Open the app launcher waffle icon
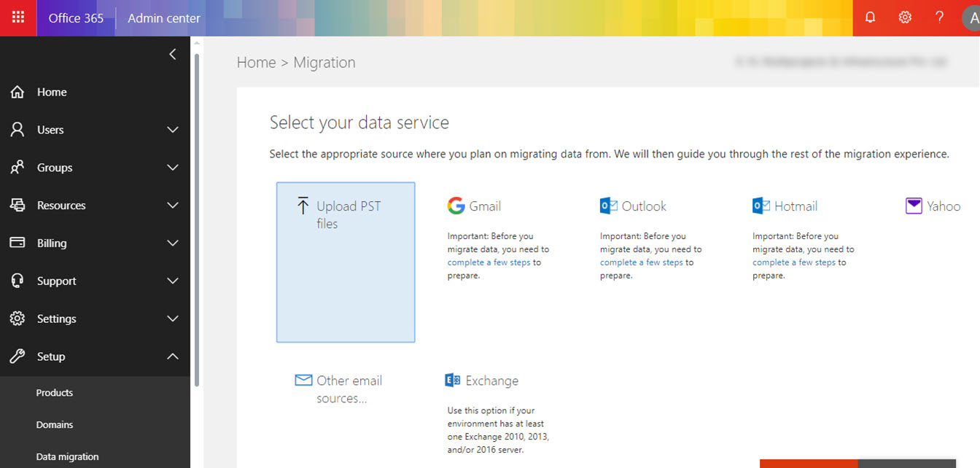 [x=18, y=17]
